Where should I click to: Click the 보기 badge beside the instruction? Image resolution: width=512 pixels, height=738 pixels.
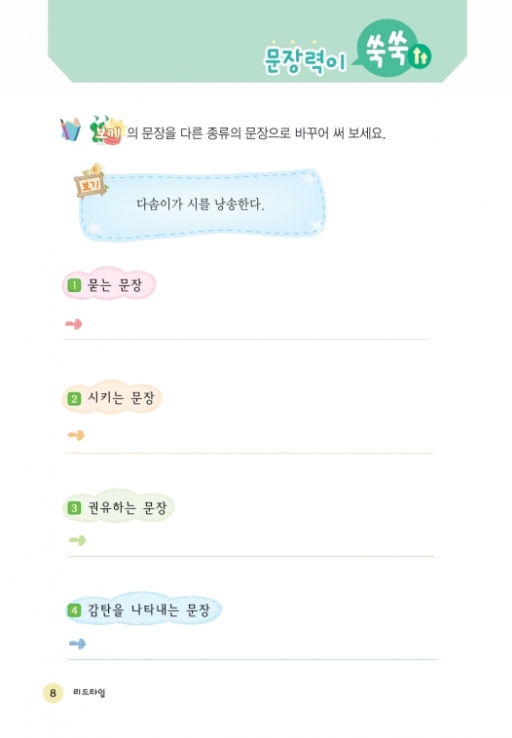106,131
